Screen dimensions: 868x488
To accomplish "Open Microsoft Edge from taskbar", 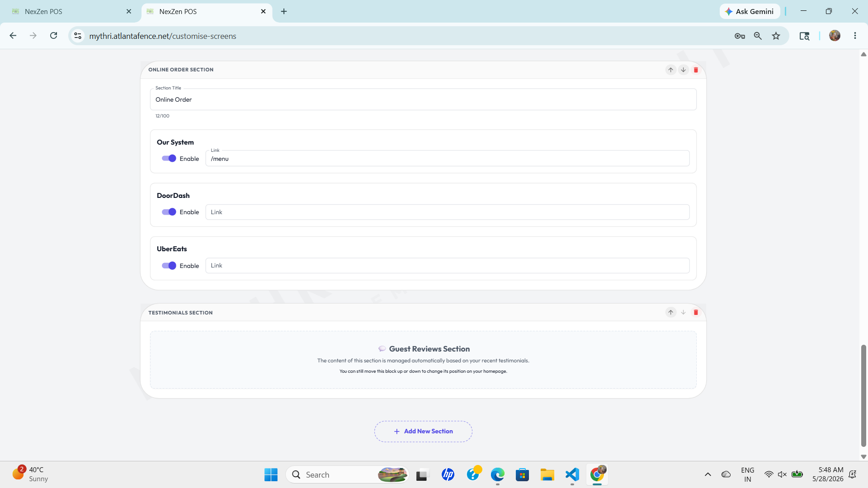I will click(498, 474).
